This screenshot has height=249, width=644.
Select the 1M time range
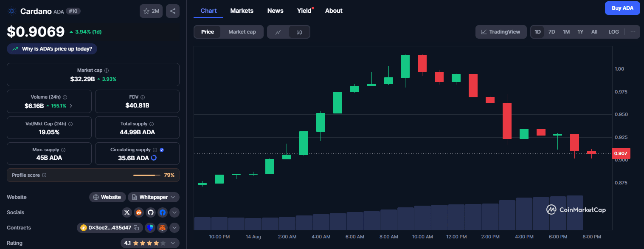(x=566, y=32)
